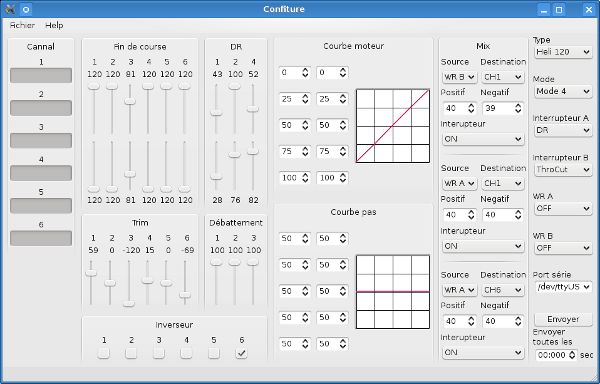This screenshot has height=384, width=600.
Task: Open the WR A setting dropdown showing OFF
Action: tap(563, 208)
